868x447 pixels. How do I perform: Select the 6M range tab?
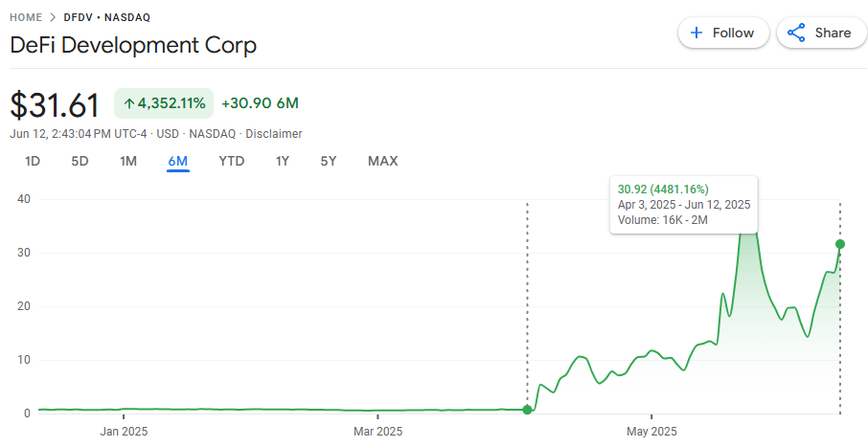click(177, 161)
